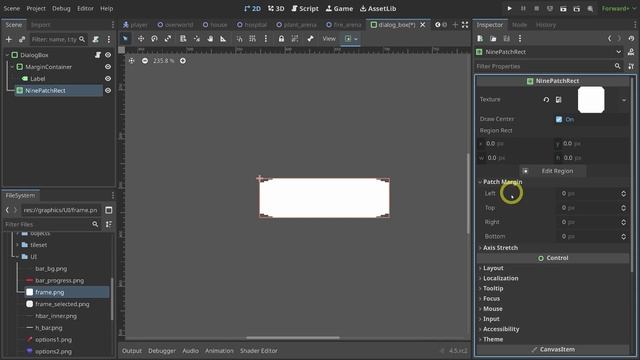Toggle distraction free mode icon

click(x=465, y=25)
